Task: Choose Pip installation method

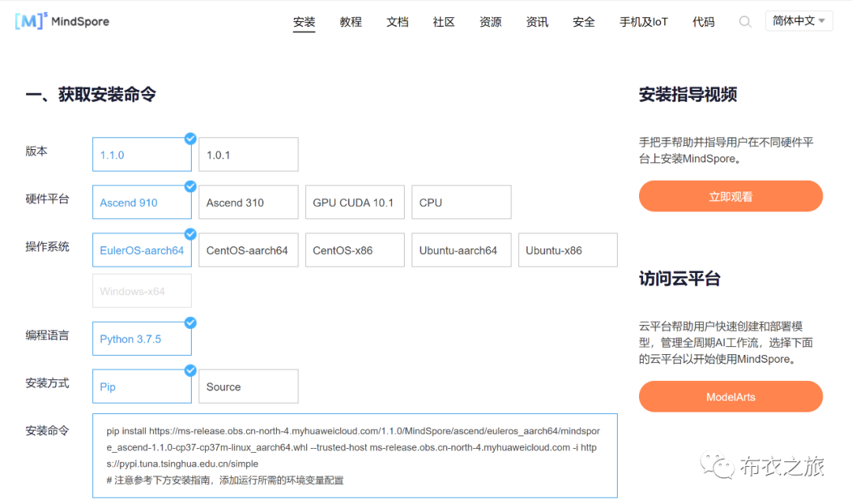Action: pyautogui.click(x=142, y=386)
